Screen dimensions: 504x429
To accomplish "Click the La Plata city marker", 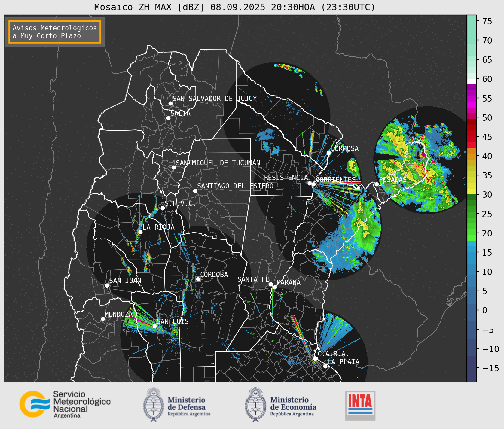I will [325, 366].
